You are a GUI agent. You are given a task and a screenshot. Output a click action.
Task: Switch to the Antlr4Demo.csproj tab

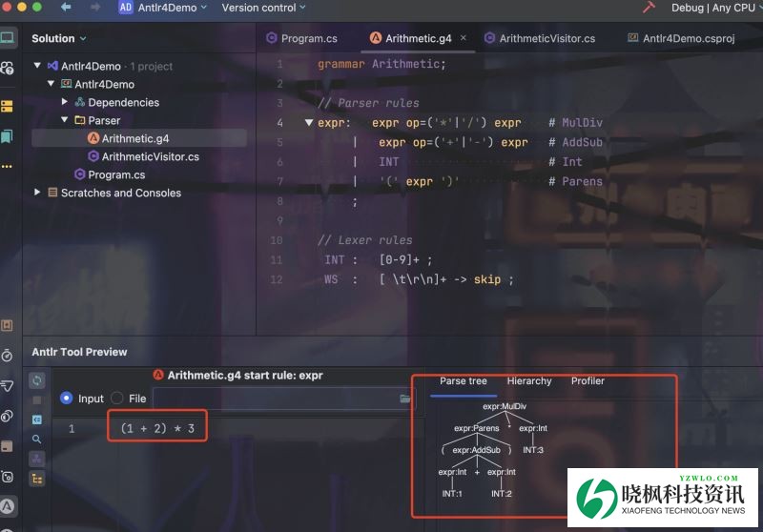pos(681,38)
